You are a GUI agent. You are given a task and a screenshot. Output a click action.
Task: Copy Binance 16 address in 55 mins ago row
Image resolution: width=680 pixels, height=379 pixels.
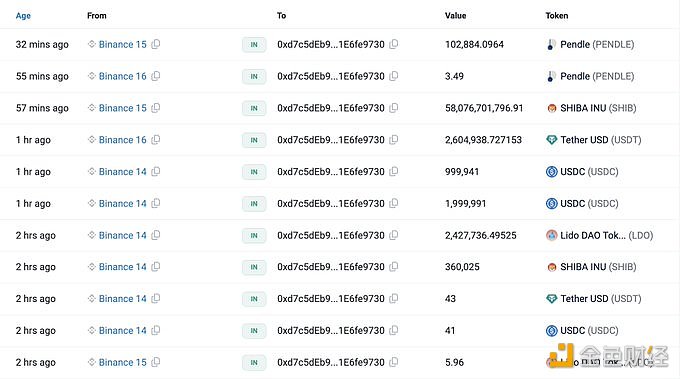(156, 76)
